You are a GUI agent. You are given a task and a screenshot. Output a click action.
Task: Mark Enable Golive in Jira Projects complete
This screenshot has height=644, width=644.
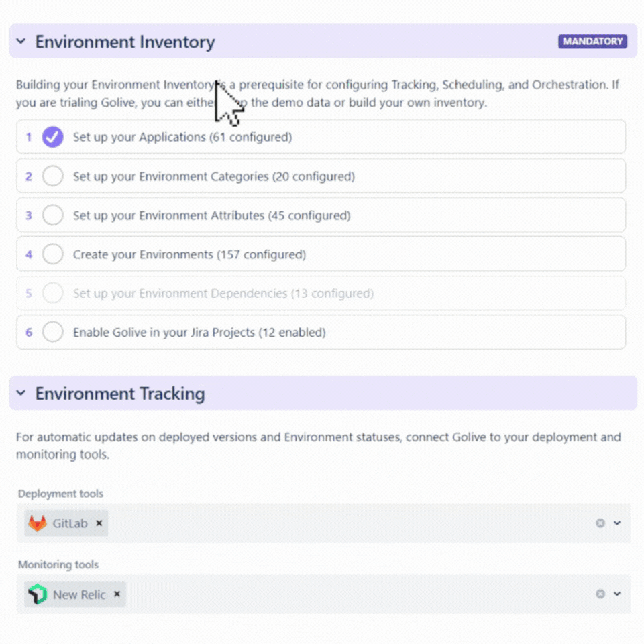click(52, 332)
